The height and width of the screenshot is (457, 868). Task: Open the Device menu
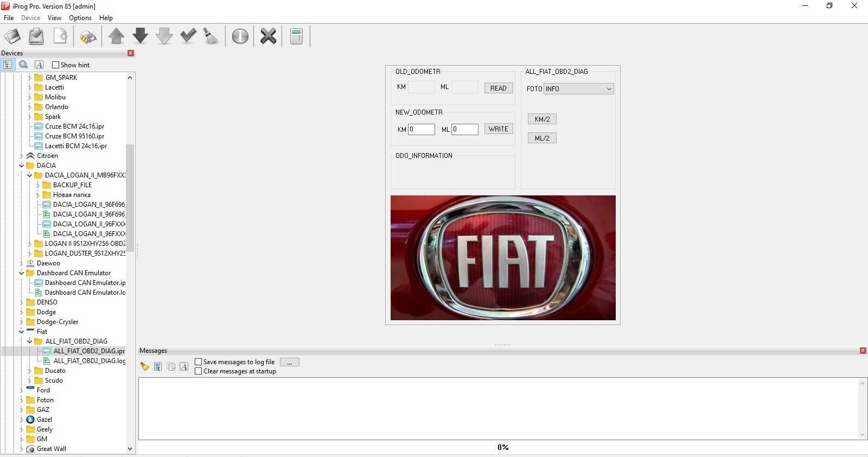pyautogui.click(x=30, y=18)
